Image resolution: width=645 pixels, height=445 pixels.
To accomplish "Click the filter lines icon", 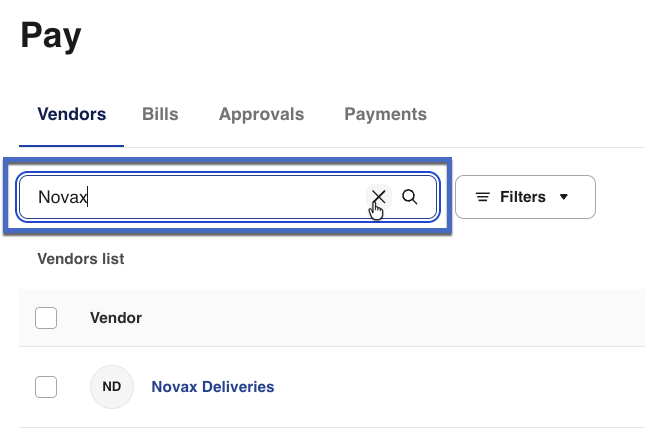I will pyautogui.click(x=482, y=197).
